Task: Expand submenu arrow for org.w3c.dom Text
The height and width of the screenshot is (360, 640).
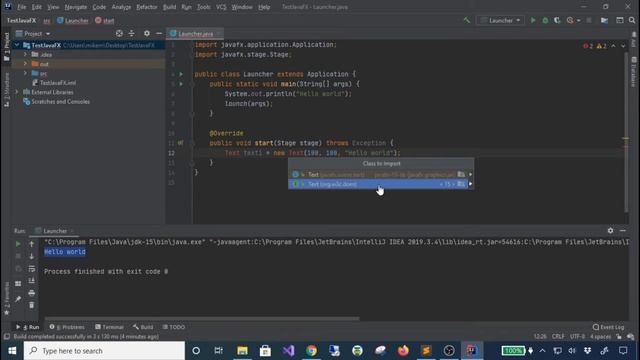Action: 470,184
